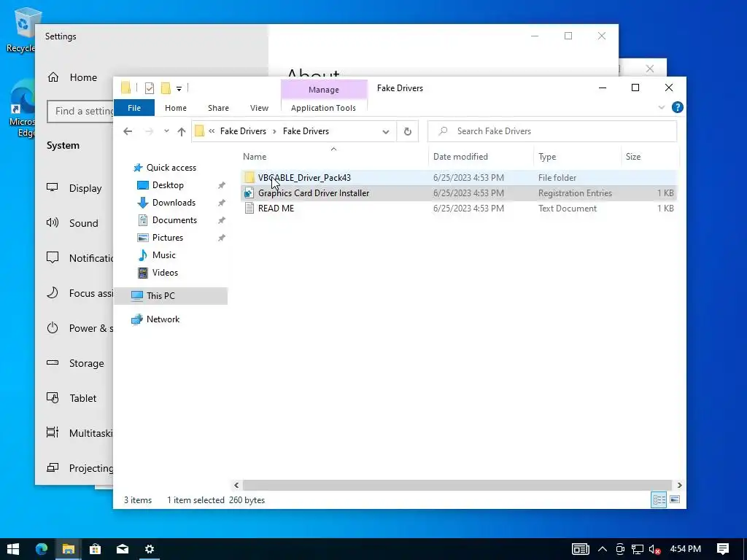Open Sound settings in Settings sidebar
Image resolution: width=747 pixels, height=560 pixels.
(74, 223)
